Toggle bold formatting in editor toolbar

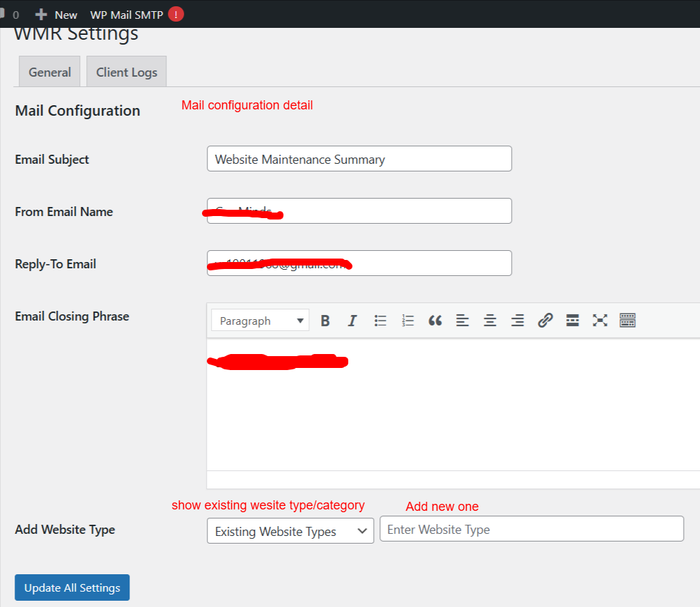[325, 321]
